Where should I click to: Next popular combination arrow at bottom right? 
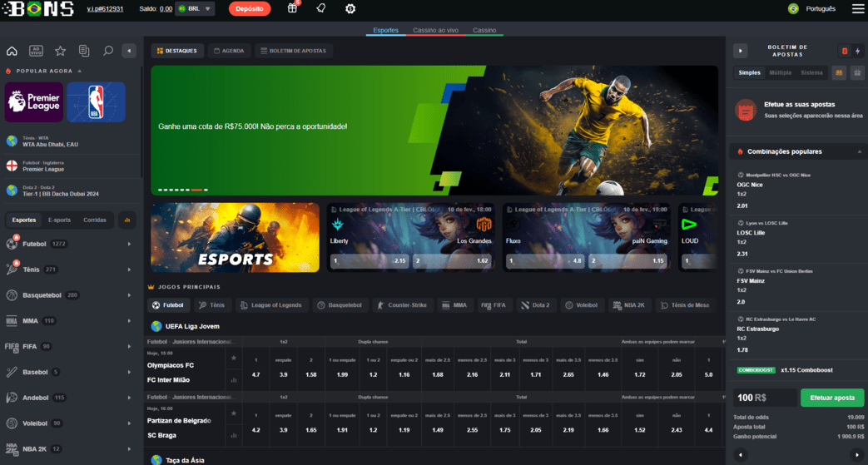tap(858, 456)
